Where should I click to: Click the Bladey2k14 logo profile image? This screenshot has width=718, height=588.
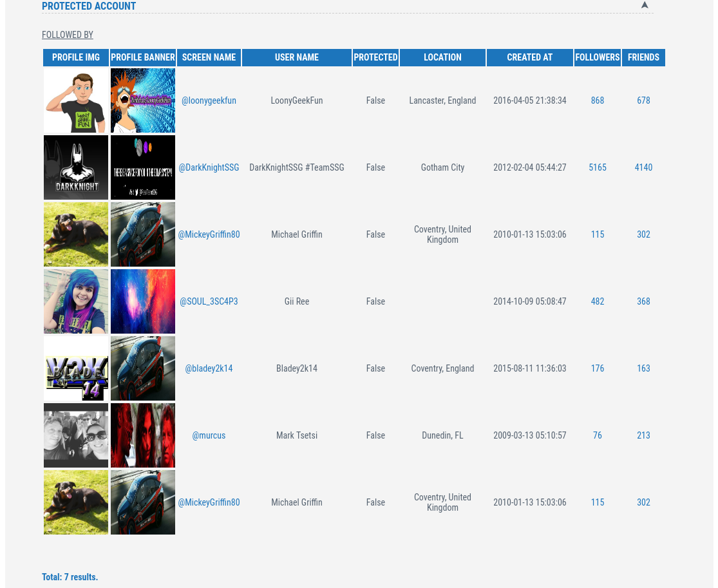(76, 368)
